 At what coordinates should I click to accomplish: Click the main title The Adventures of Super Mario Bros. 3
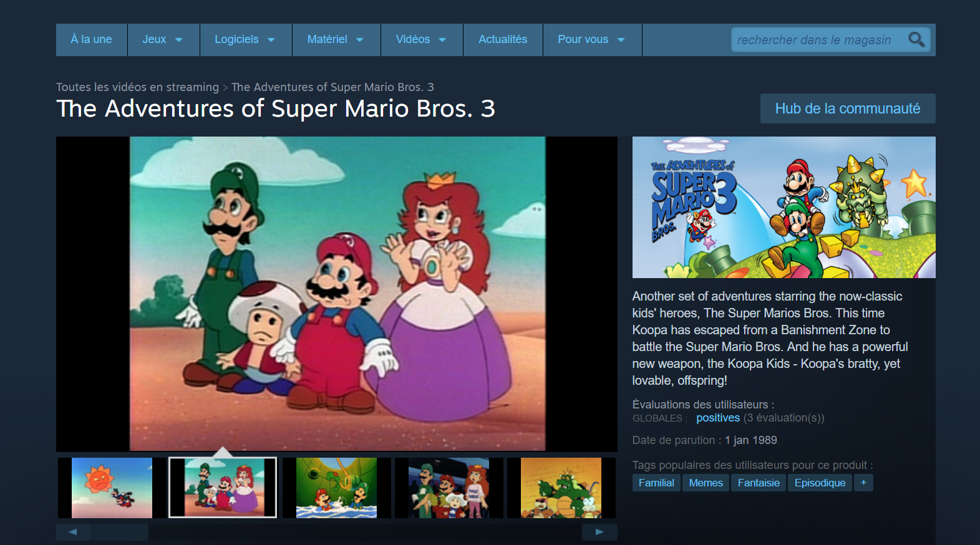tap(276, 109)
